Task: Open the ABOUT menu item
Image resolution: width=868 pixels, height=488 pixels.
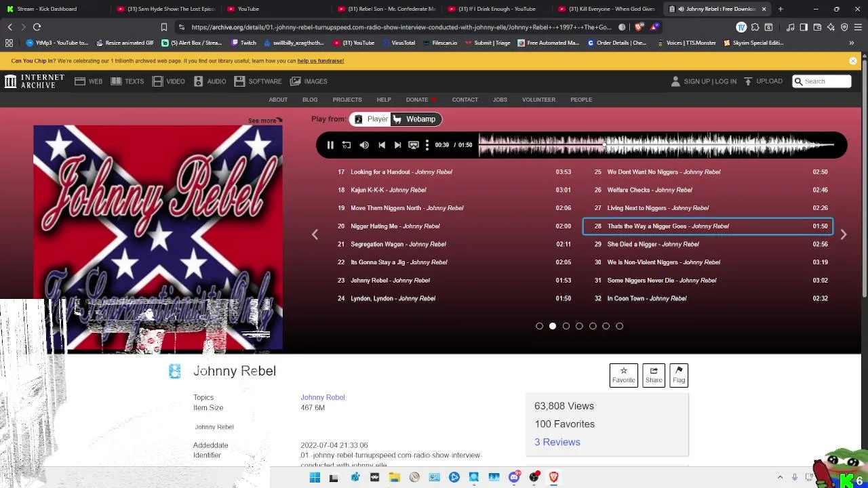Action: [x=278, y=100]
